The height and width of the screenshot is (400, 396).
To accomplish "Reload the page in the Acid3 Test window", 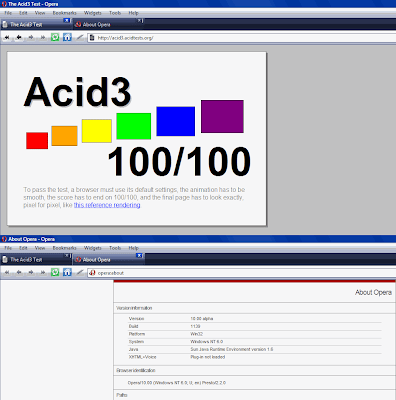I will pyautogui.click(x=55, y=37).
